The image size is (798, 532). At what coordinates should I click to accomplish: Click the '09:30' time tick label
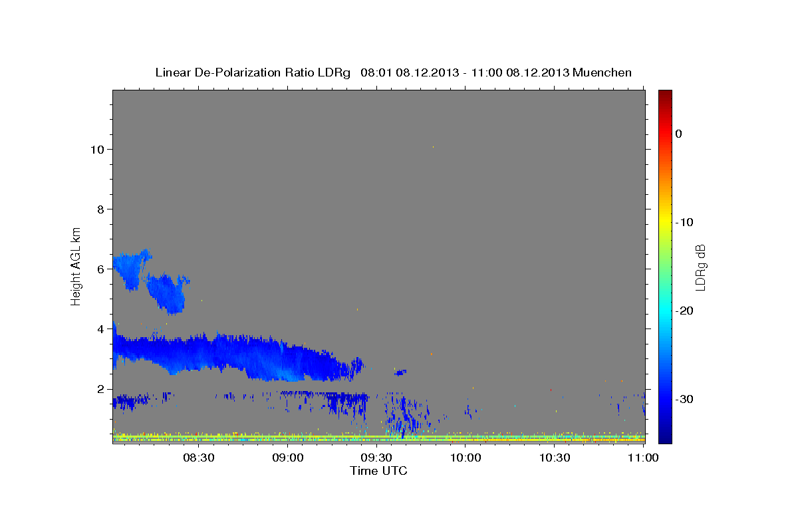pyautogui.click(x=377, y=458)
